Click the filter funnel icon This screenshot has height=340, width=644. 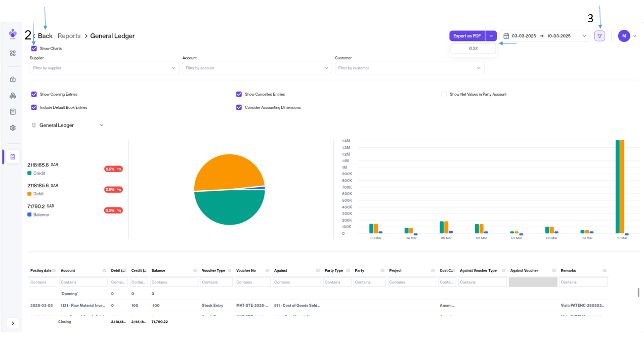(x=599, y=36)
